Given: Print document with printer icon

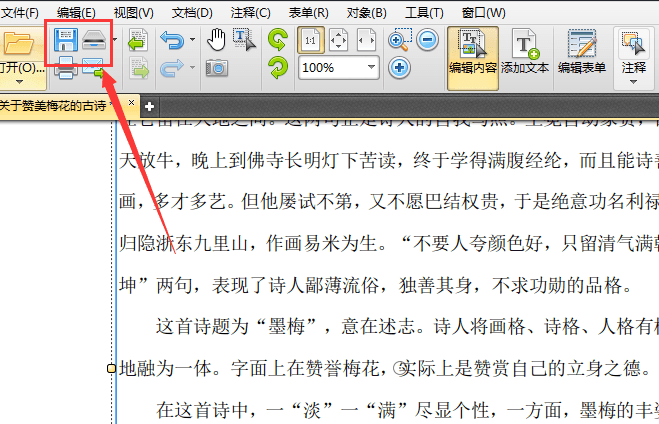Looking at the screenshot, I should (66, 68).
